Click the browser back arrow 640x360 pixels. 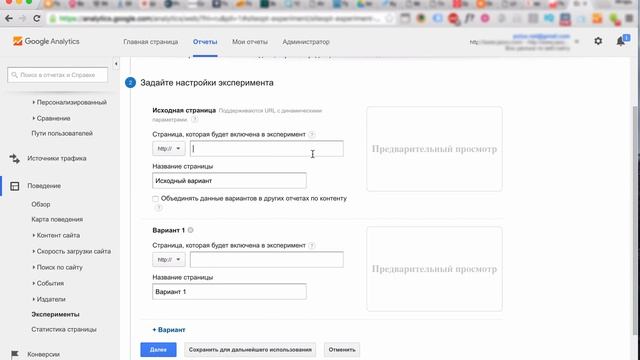point(9,18)
